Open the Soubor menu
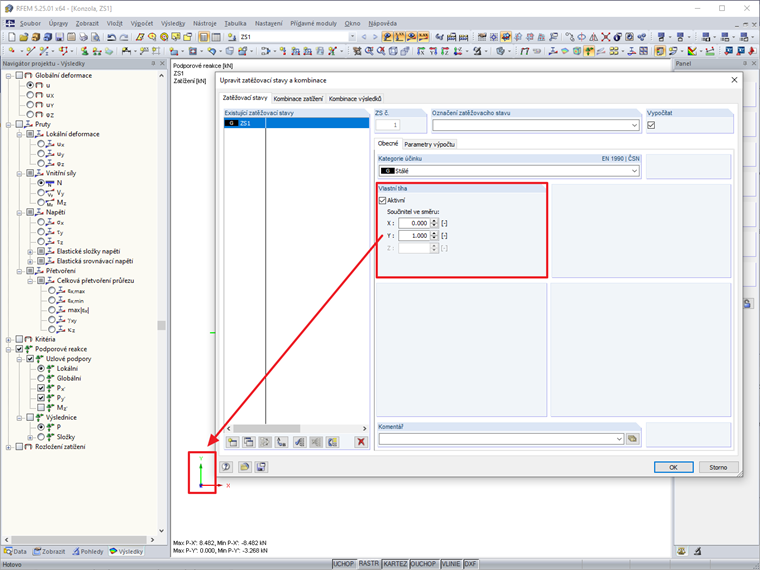The height and width of the screenshot is (570, 760). pyautogui.click(x=30, y=23)
